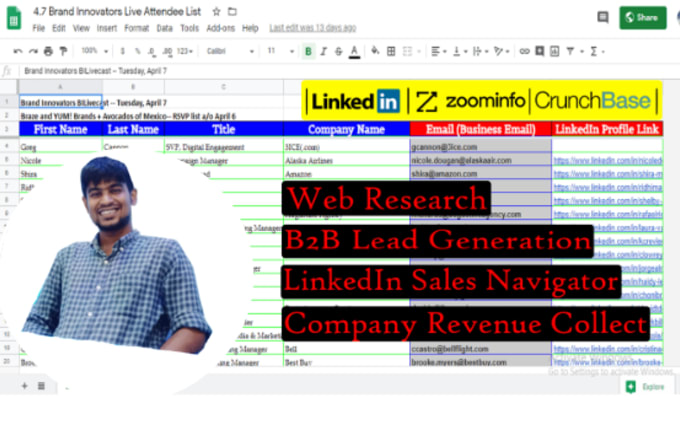
Task: Select the cell containing 'Greg'
Action: 60,147
